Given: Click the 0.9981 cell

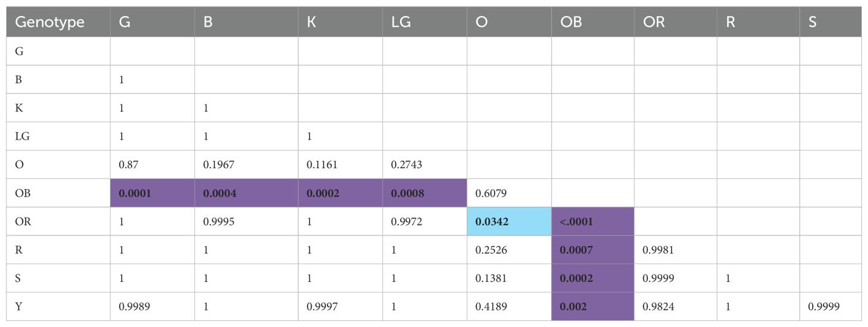Looking at the screenshot, I should click(x=659, y=250).
